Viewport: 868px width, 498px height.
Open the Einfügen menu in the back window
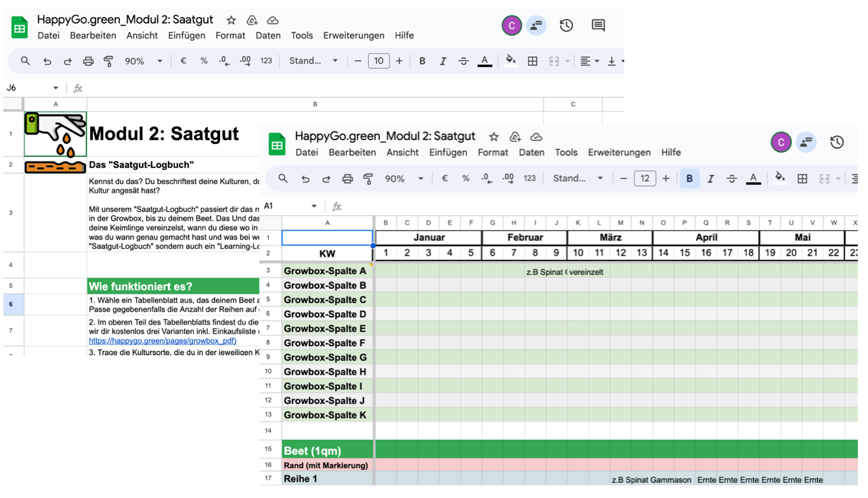[x=186, y=35]
